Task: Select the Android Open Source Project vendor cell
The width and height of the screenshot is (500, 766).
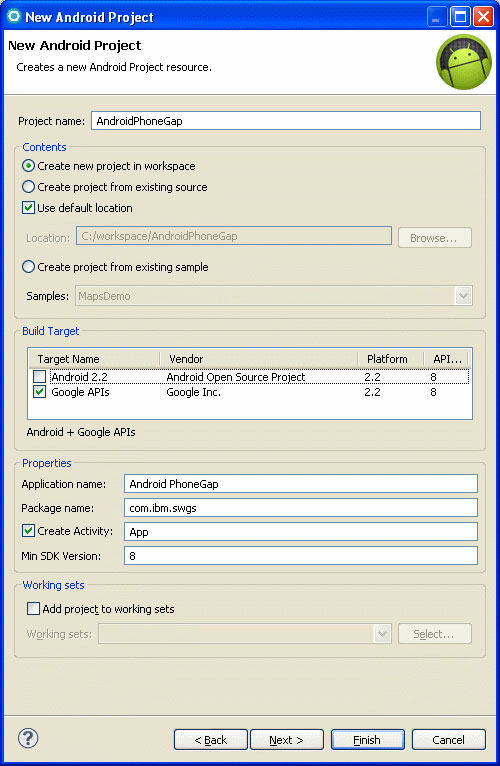Action: tap(236, 377)
